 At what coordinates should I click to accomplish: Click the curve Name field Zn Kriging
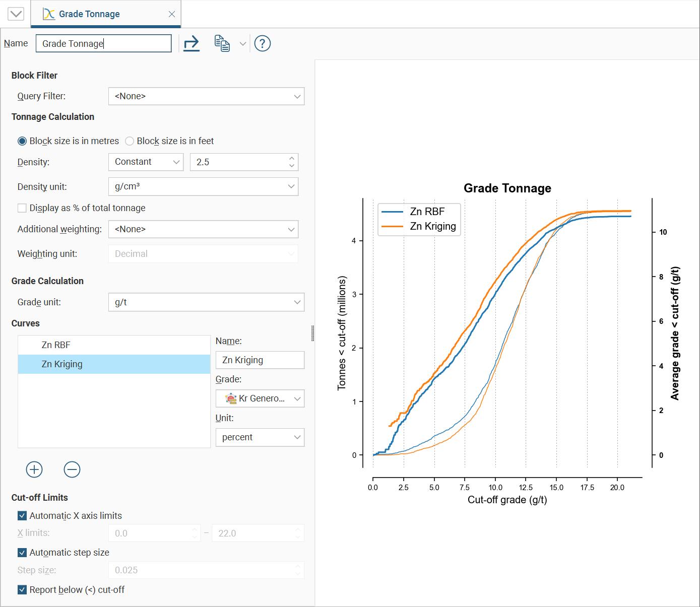(x=260, y=360)
